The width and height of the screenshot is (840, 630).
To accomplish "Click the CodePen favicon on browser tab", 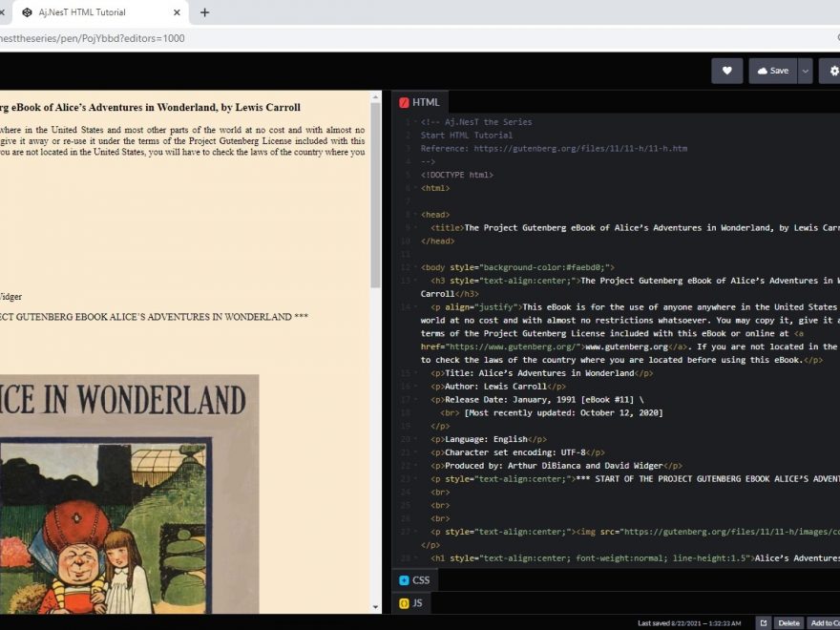I will (28, 12).
